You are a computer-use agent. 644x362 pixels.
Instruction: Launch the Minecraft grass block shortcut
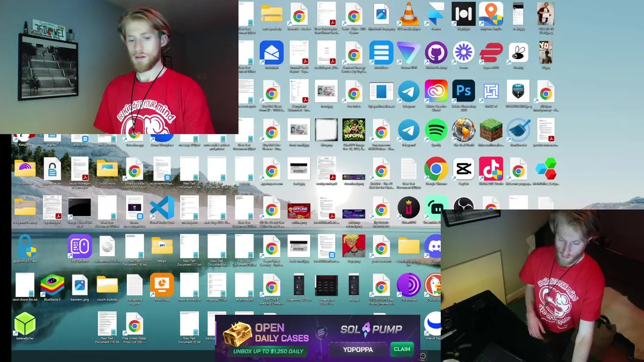491,131
